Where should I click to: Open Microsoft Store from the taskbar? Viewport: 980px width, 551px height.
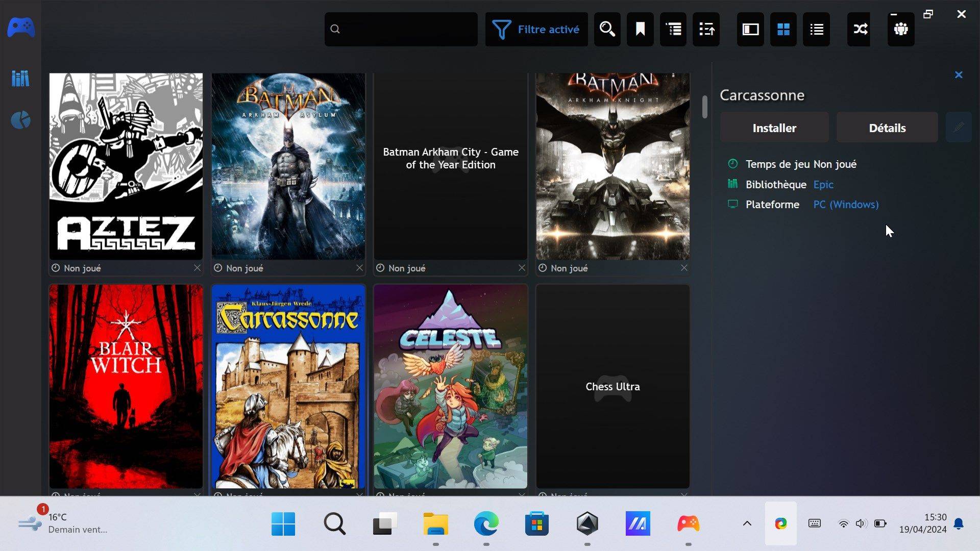click(x=536, y=524)
